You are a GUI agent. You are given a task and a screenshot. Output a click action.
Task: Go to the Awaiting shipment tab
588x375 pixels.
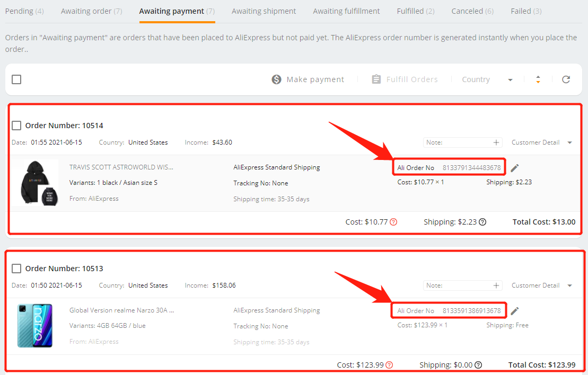[264, 11]
